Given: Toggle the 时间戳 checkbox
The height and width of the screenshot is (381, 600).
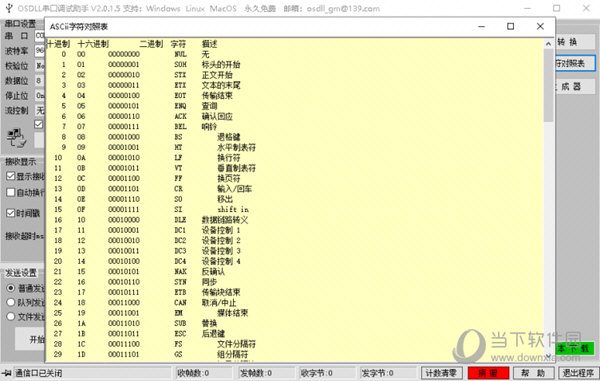Looking at the screenshot, I should [x=10, y=213].
